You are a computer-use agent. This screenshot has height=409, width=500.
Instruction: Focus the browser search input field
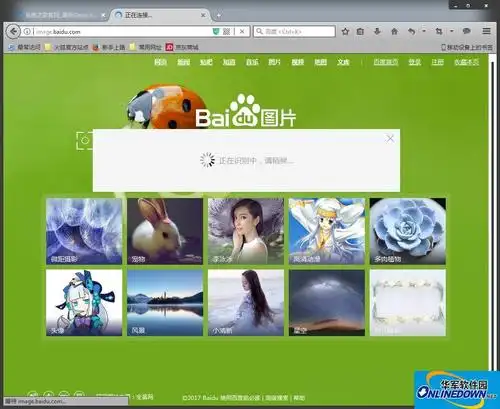coord(298,31)
